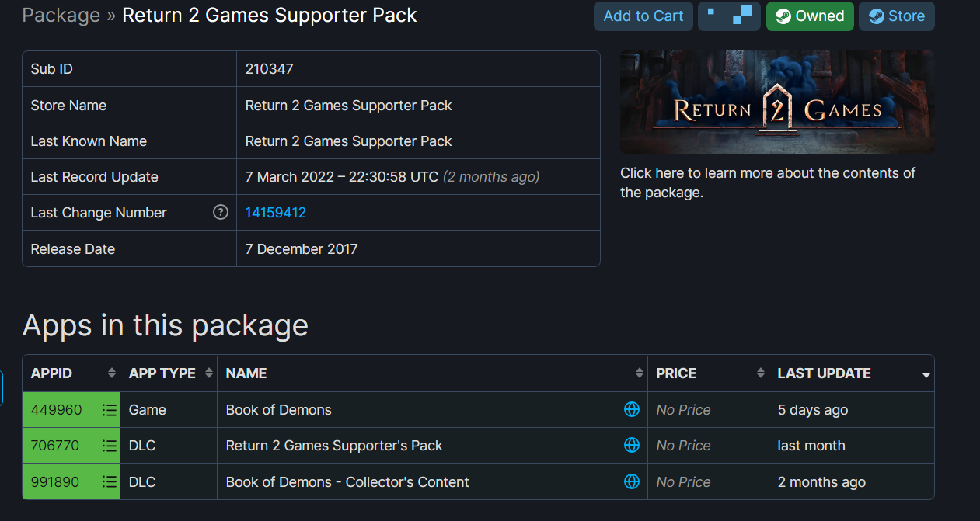Sort table by NAME column
Image resolution: width=980 pixels, height=521 pixels.
coord(432,373)
